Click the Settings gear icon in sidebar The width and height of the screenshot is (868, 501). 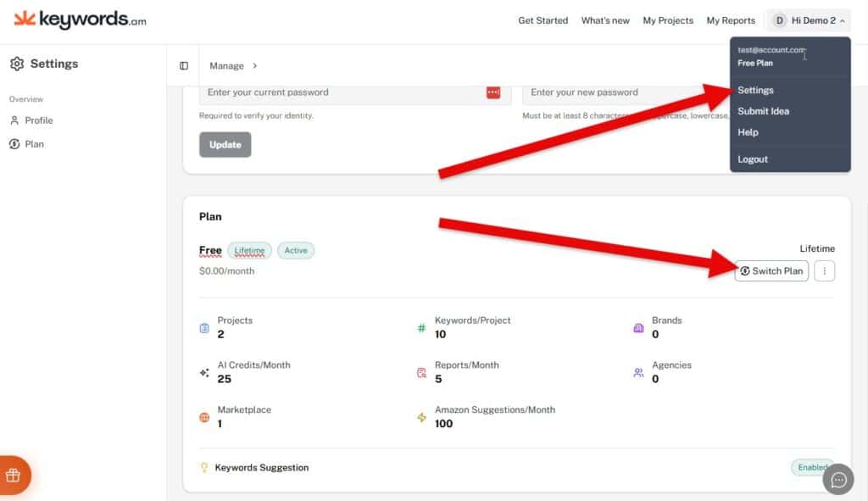point(17,64)
